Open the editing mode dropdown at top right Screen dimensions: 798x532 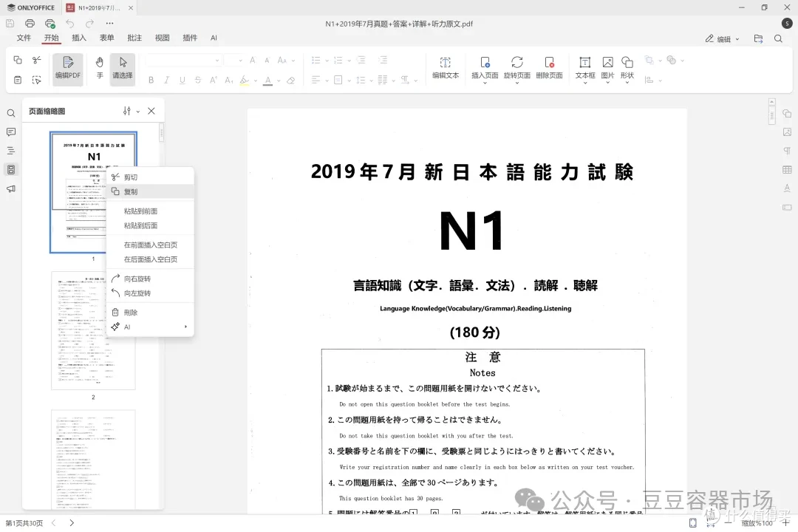coord(722,38)
